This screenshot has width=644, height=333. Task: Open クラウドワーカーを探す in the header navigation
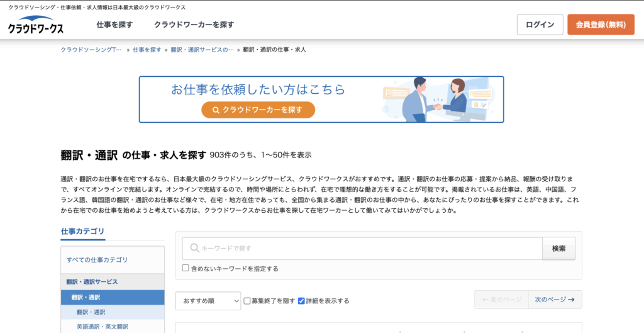pyautogui.click(x=194, y=25)
